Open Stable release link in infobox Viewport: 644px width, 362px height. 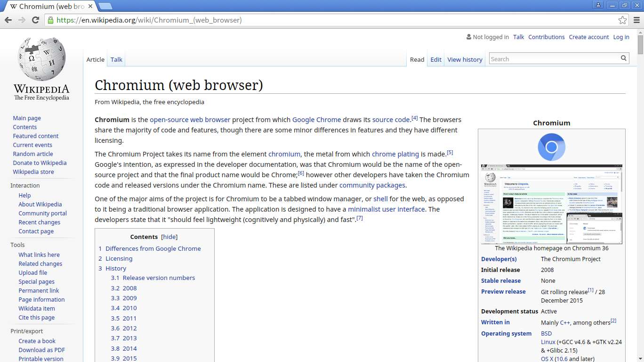click(x=500, y=281)
